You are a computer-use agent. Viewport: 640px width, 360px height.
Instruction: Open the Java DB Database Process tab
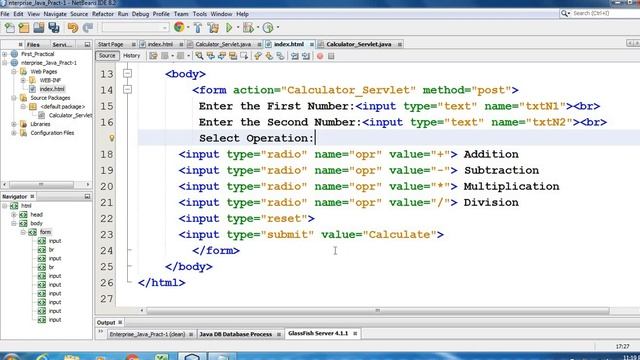(x=236, y=334)
